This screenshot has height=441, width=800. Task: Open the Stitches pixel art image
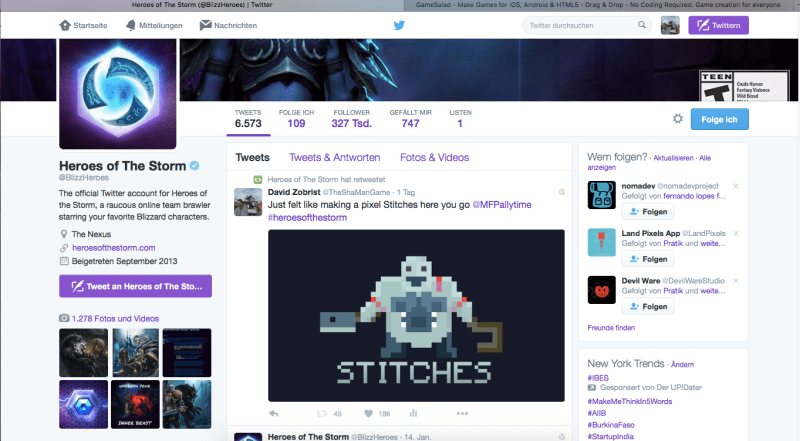pyautogui.click(x=416, y=315)
